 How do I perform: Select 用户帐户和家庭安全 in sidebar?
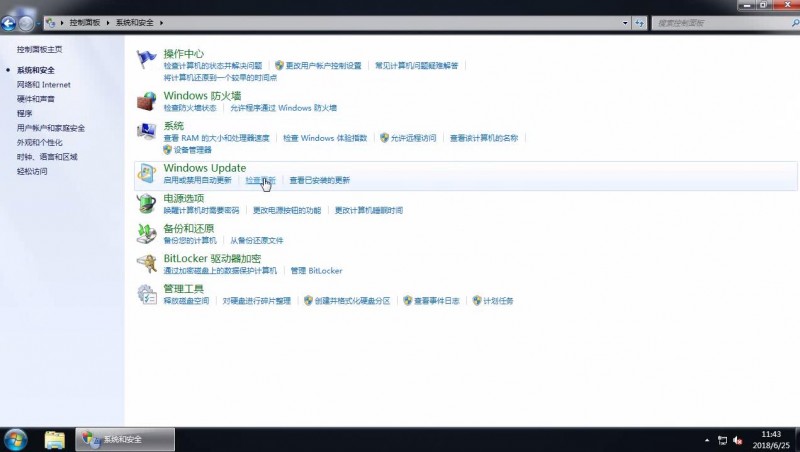(51, 128)
